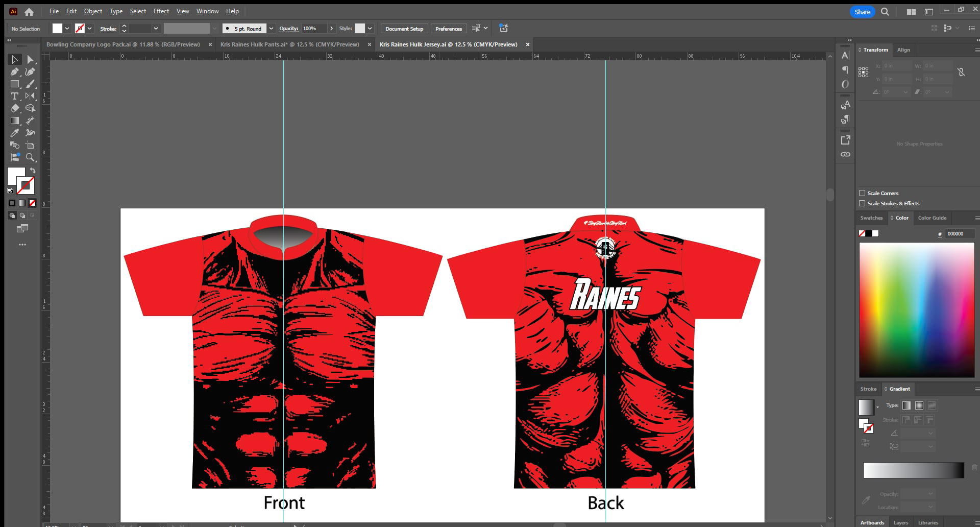Viewport: 980px width, 527px height.
Task: Switch to Kris Raines Hulk Pants.ai tab
Action: tap(289, 44)
